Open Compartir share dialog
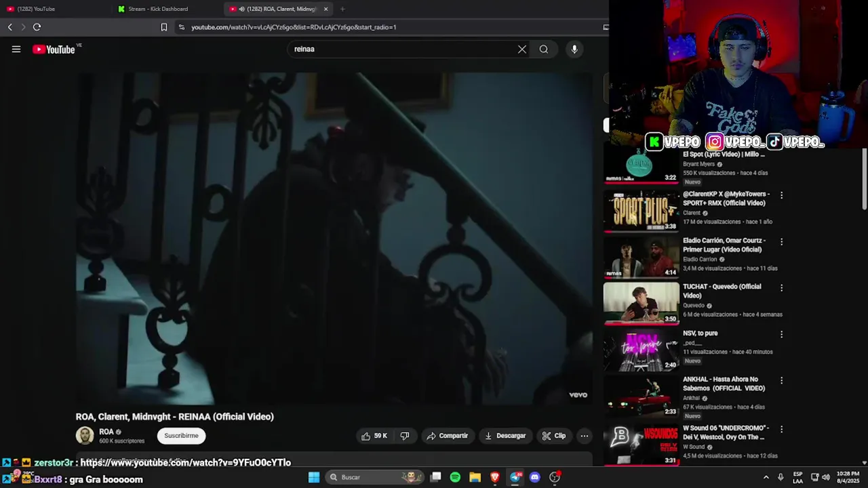This screenshot has height=488, width=868. coord(447,436)
